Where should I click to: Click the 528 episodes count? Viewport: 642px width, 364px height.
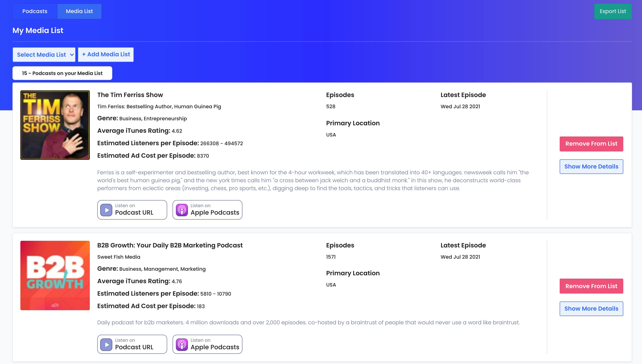pos(331,107)
